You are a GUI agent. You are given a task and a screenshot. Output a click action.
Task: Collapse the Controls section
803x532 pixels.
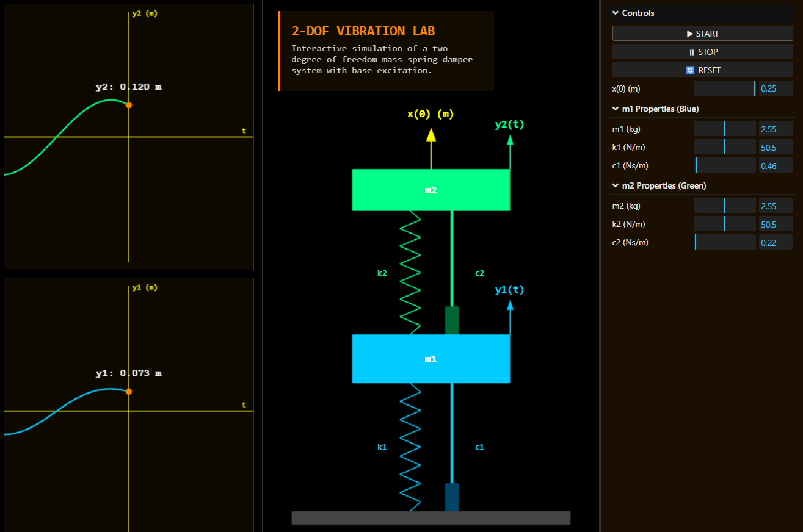(x=615, y=13)
